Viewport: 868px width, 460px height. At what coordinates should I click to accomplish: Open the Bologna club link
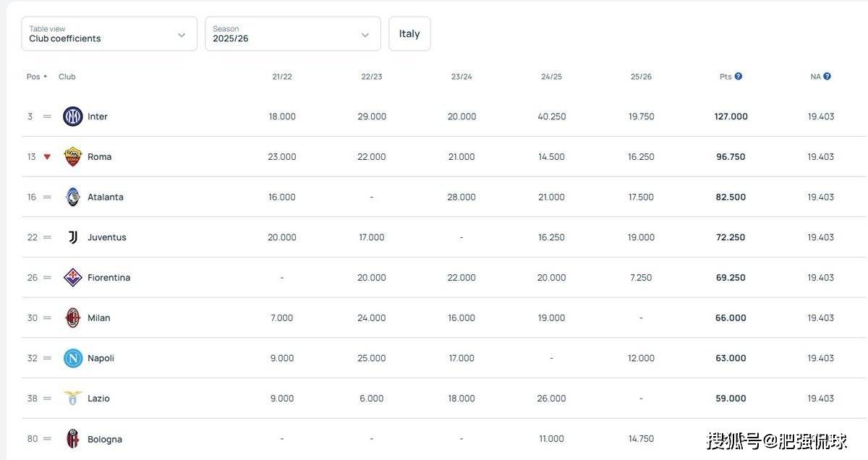coord(105,439)
